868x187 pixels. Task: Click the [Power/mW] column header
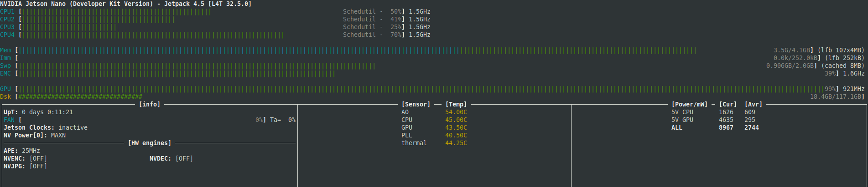click(x=690, y=105)
